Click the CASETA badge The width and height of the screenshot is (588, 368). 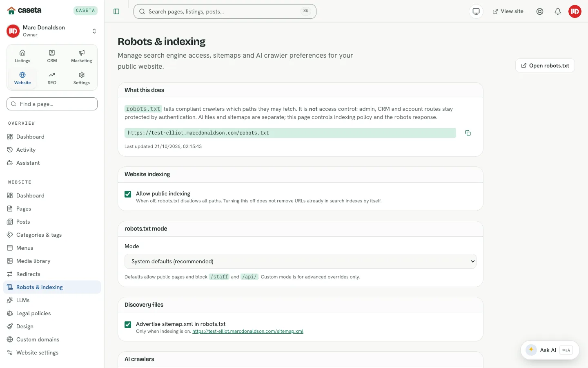[x=85, y=11]
